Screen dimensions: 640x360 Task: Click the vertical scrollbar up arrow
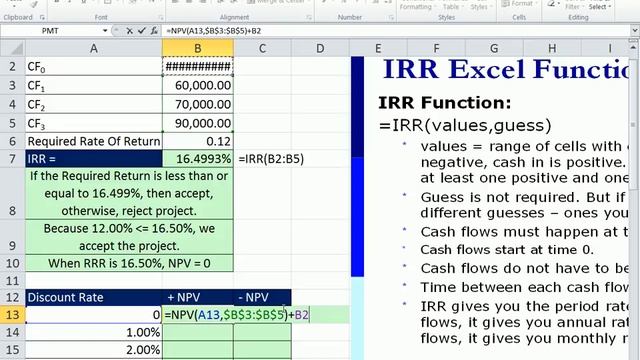[634, 48]
